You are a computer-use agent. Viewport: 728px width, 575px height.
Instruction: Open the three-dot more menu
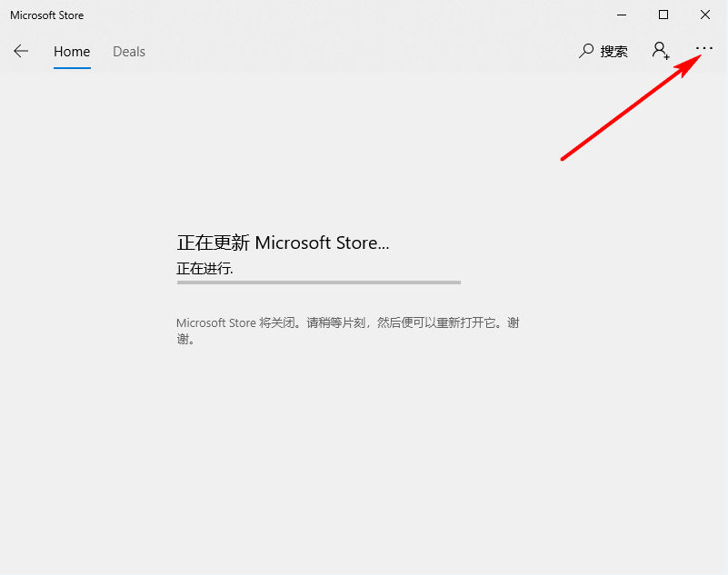[x=704, y=48]
